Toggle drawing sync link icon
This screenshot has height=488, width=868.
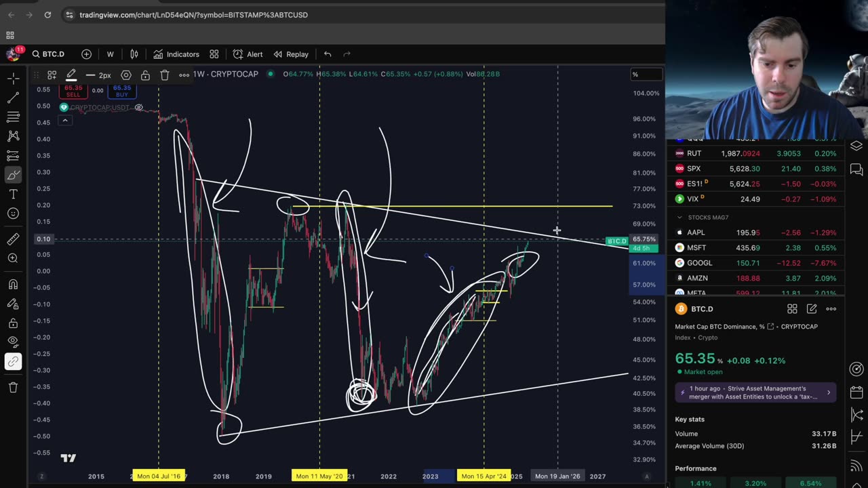point(13,362)
